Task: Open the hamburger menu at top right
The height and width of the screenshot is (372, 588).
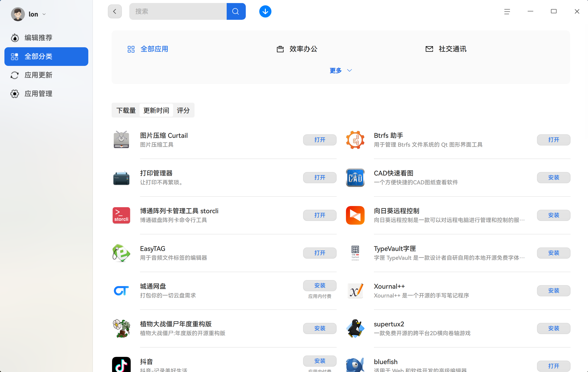Action: click(x=507, y=11)
